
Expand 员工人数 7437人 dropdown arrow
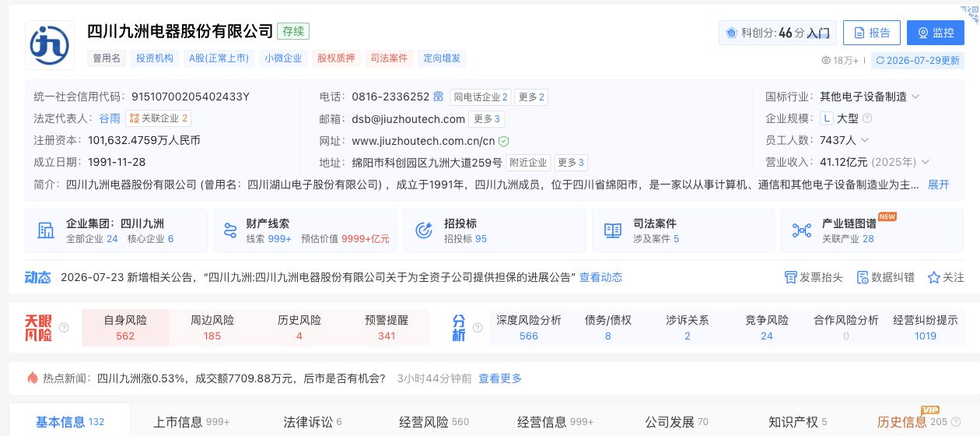(x=865, y=140)
